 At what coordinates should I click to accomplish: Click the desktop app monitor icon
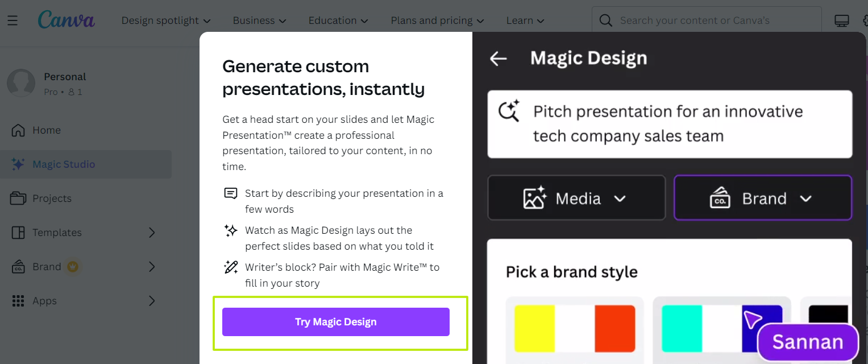click(842, 20)
